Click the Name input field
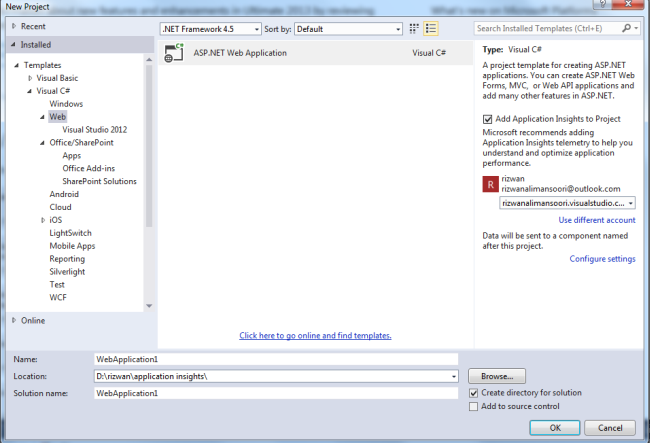The image size is (650, 443). pyautogui.click(x=276, y=359)
